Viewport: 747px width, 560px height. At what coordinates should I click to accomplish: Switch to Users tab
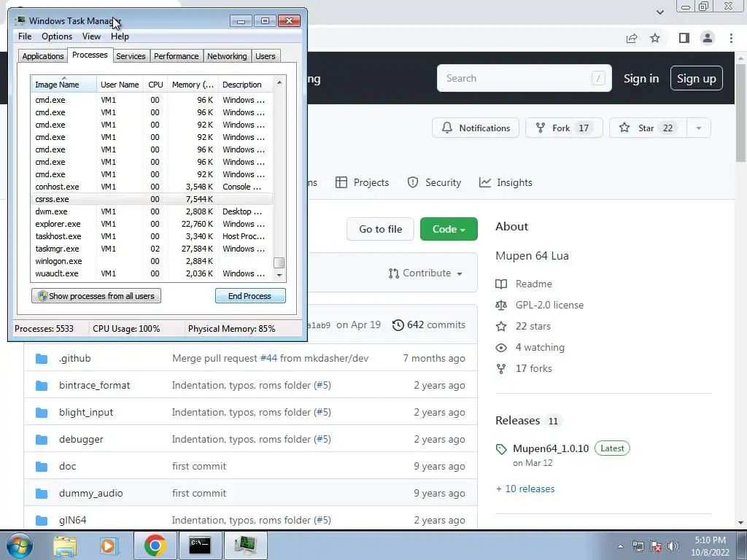(265, 56)
